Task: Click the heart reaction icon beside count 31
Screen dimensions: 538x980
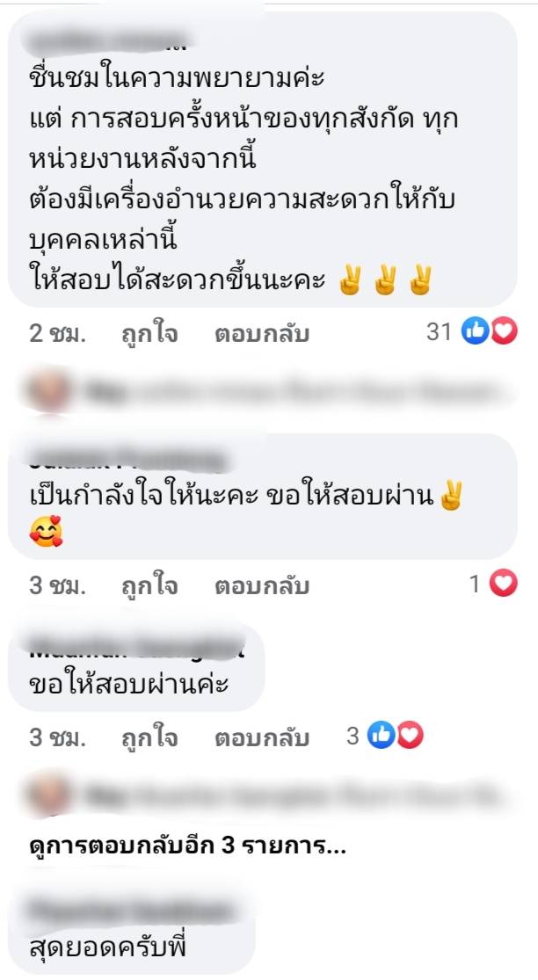Action: [504, 332]
